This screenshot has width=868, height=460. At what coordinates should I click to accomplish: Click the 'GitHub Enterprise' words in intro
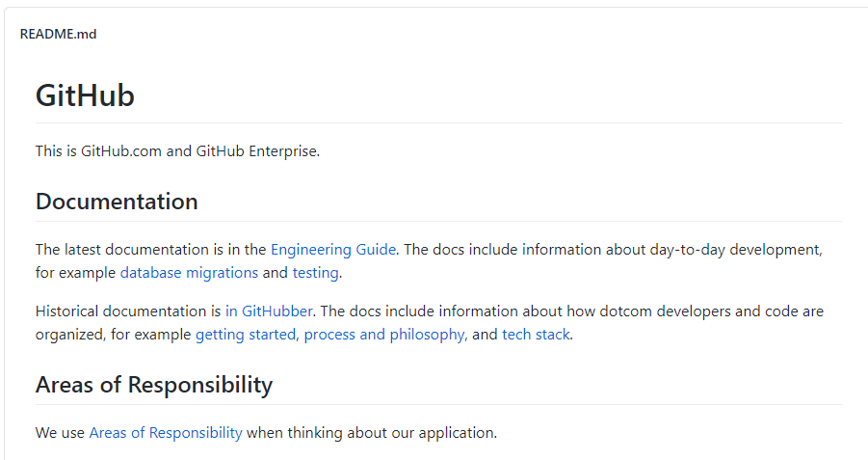tap(257, 151)
